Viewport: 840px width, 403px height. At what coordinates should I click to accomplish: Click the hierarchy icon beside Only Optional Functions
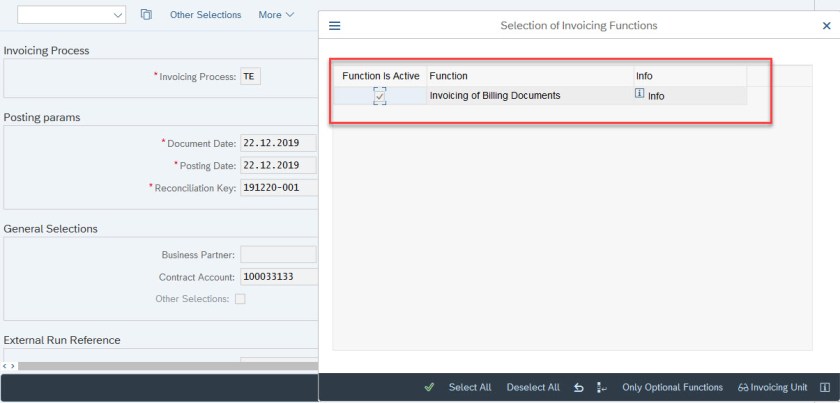pos(602,388)
